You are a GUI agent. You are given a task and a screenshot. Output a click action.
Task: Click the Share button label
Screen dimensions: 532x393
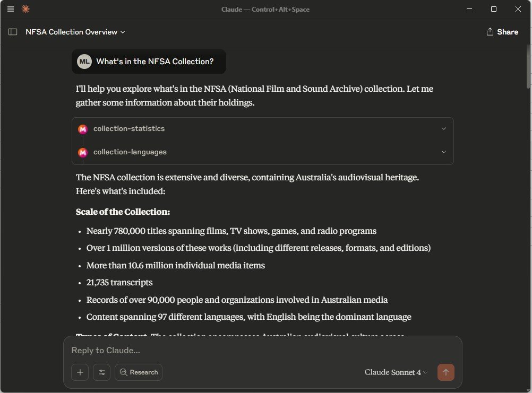pyautogui.click(x=508, y=32)
